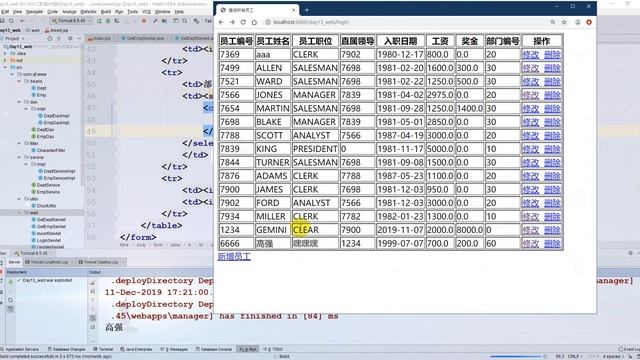Collapse the dao package node
The image size is (640, 360).
pos(19,102)
